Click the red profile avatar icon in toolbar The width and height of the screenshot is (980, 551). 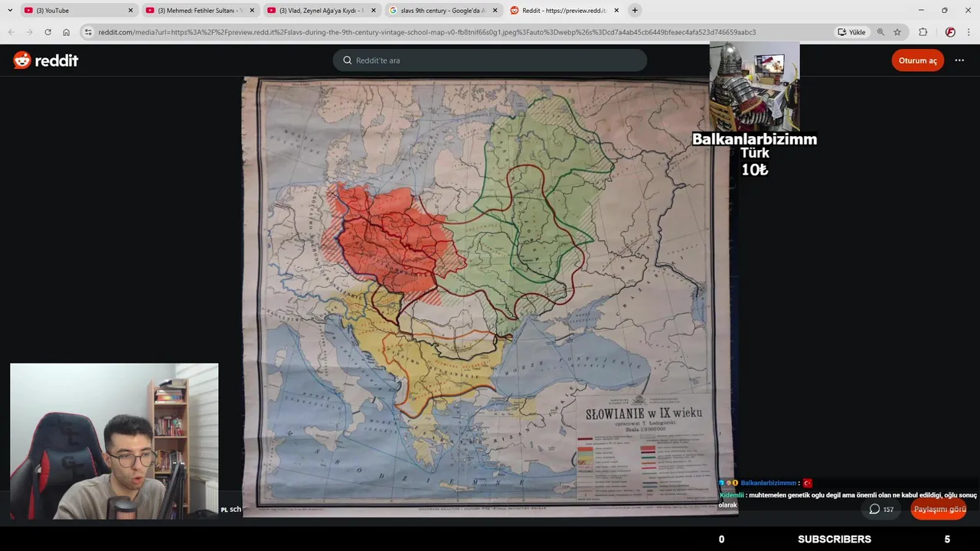950,32
